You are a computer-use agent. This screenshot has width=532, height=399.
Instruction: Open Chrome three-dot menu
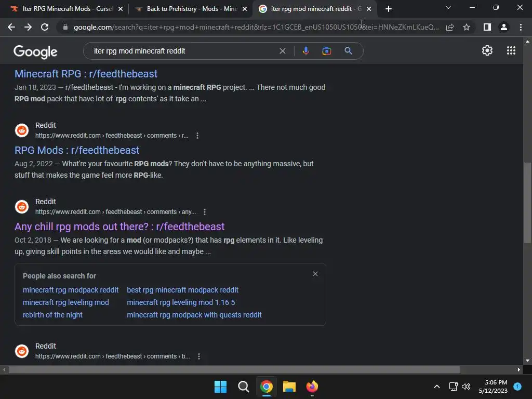click(521, 27)
